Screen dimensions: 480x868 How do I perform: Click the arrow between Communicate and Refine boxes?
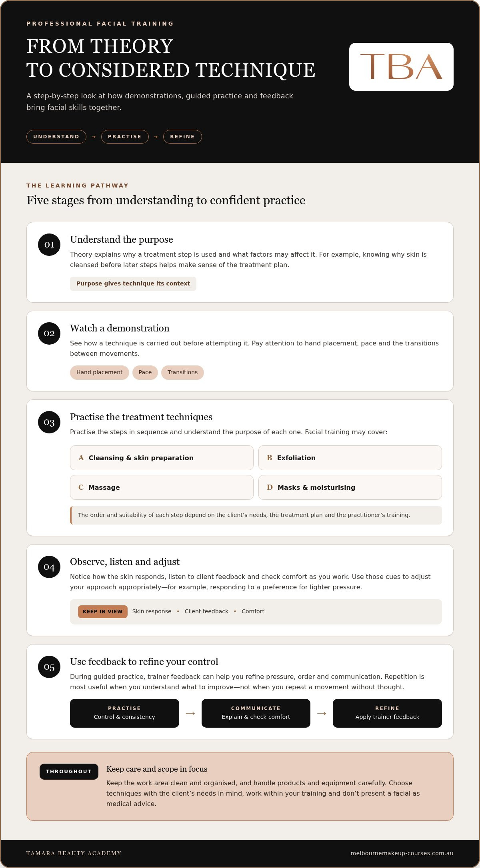pyautogui.click(x=322, y=713)
